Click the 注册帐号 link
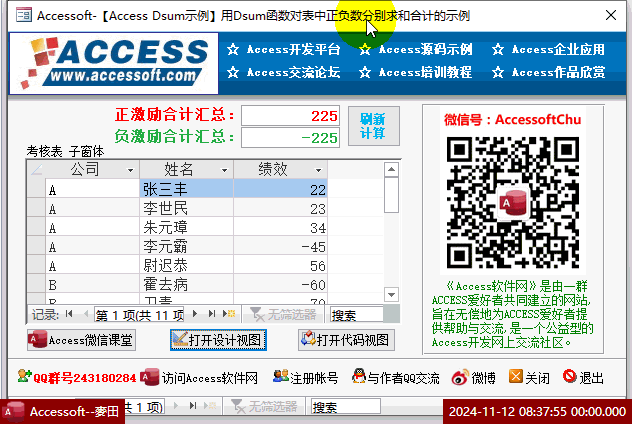 [x=306, y=378]
